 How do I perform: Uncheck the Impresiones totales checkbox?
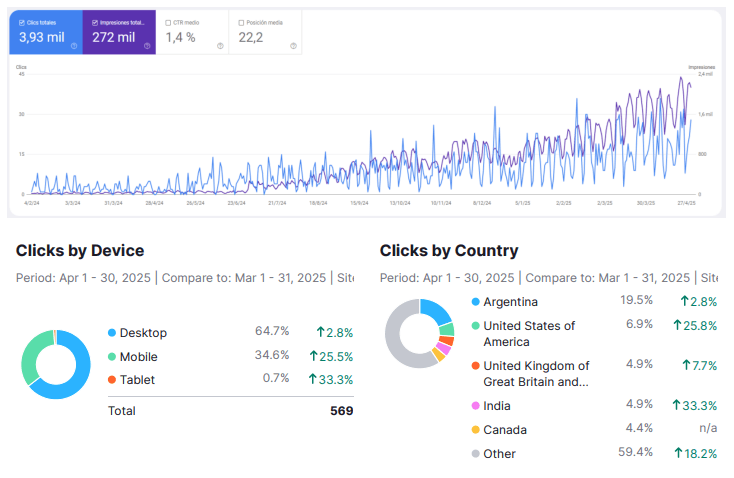[x=93, y=21]
